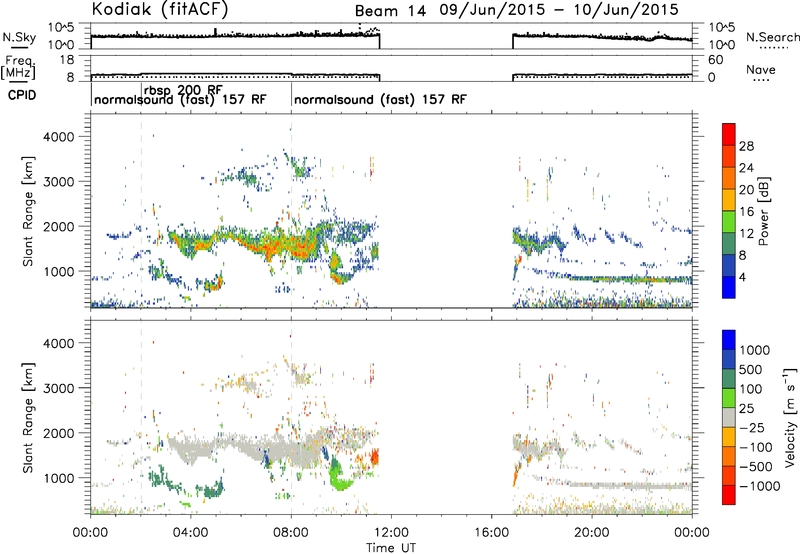Click the 16 label on the power color bar

pyautogui.click(x=746, y=212)
